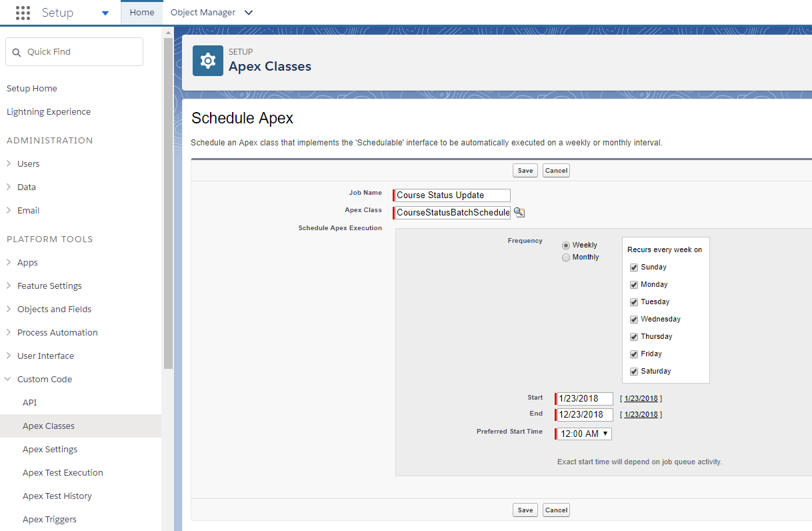Click the End date input field
This screenshot has height=531, width=812.
point(585,415)
